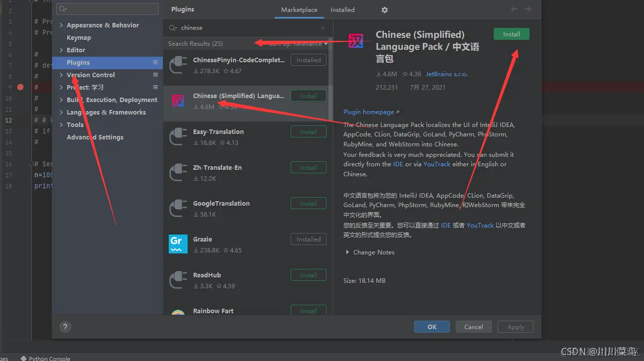
Task: Install the Easy-Translation plugin
Action: [309, 131]
